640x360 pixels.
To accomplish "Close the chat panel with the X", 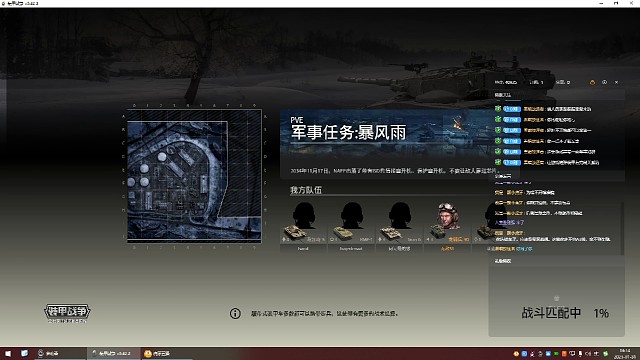I will point(616,82).
